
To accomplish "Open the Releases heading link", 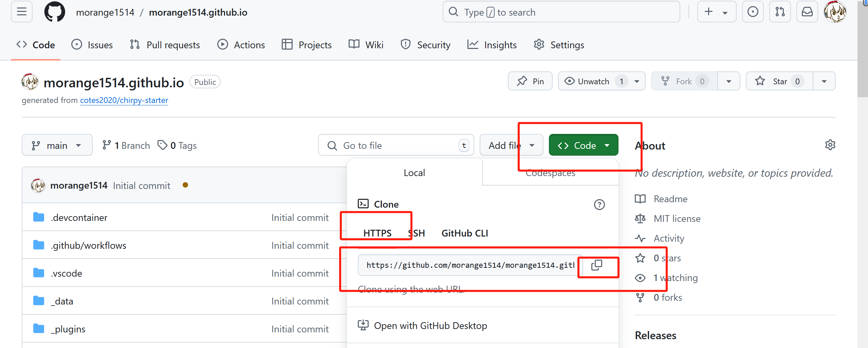I will tap(655, 335).
